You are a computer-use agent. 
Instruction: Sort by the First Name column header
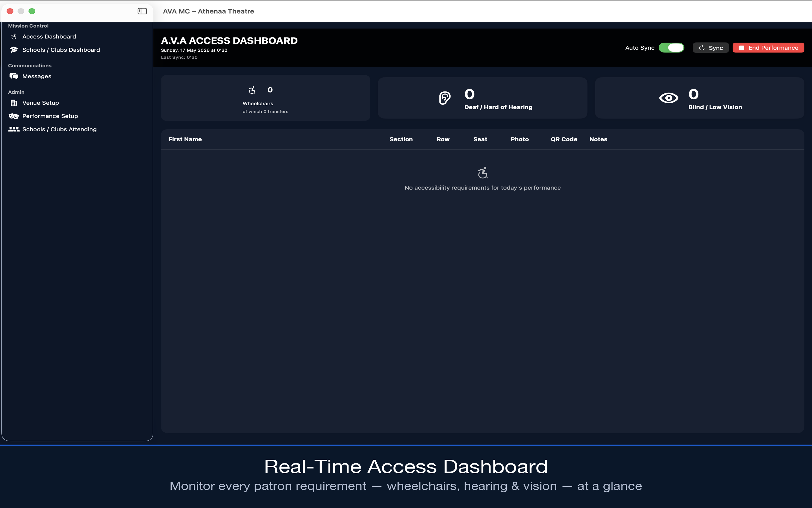(185, 139)
